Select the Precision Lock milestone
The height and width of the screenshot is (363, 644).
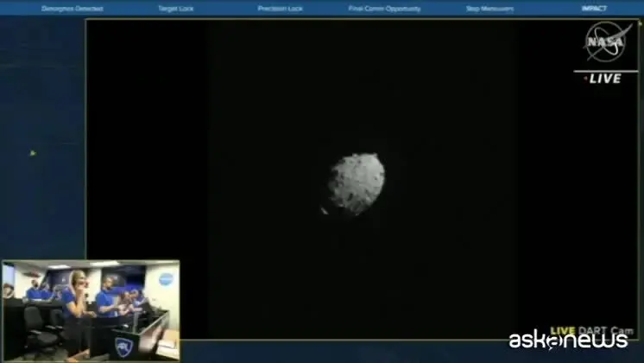pos(280,9)
